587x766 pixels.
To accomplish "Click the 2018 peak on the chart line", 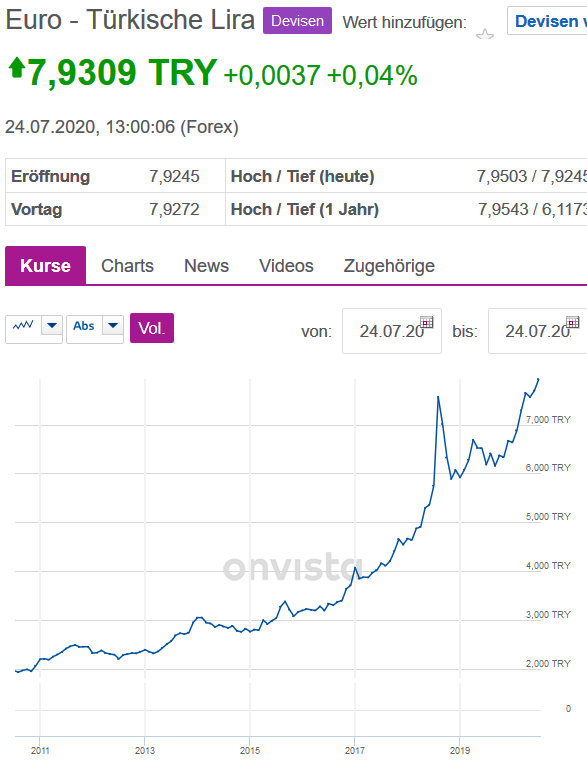I will click(x=438, y=397).
